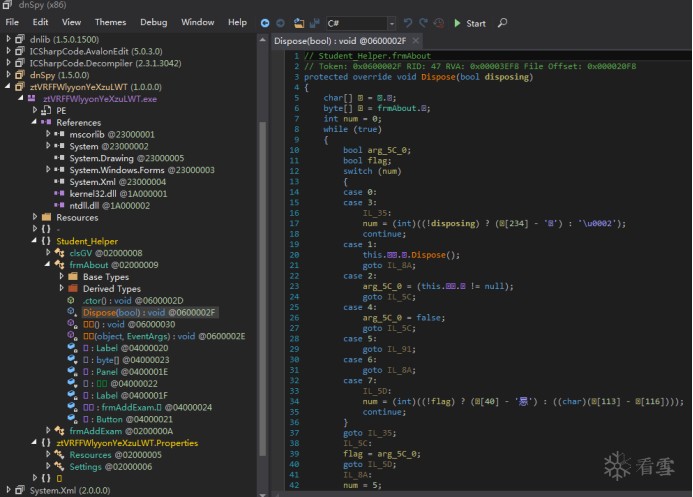Click the clear/reset toolbar icon next to redo
This screenshot has width=693, height=497.
(x=439, y=23)
